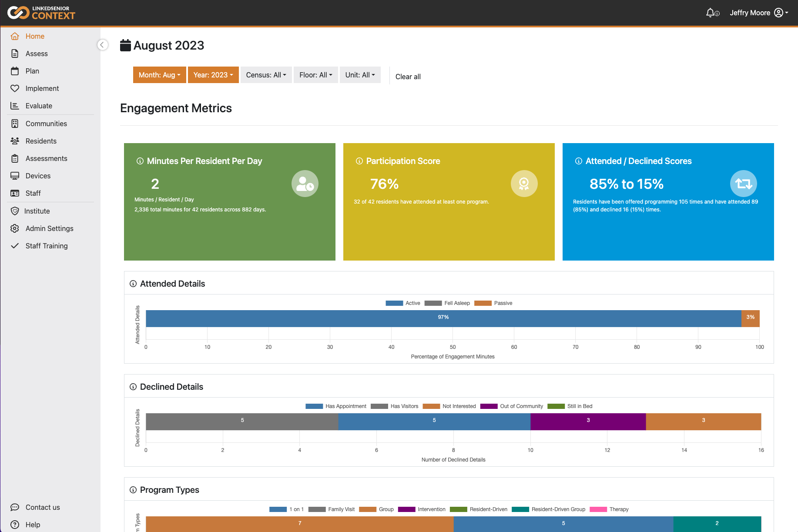Click the info icon beside Program Types
The image size is (798, 532).
[133, 490]
